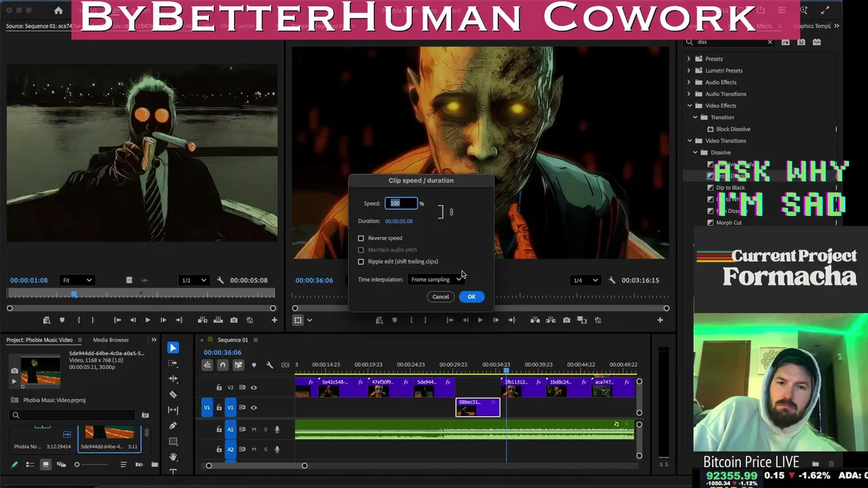Image resolution: width=868 pixels, height=488 pixels.
Task: Click OK in Clip speed dialog
Action: pyautogui.click(x=471, y=296)
